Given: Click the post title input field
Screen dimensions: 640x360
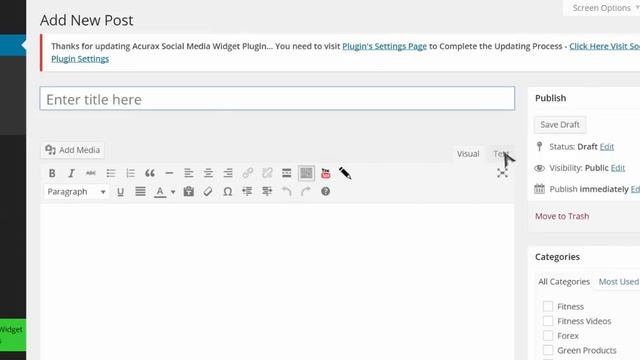Looking at the screenshot, I should point(277,98).
